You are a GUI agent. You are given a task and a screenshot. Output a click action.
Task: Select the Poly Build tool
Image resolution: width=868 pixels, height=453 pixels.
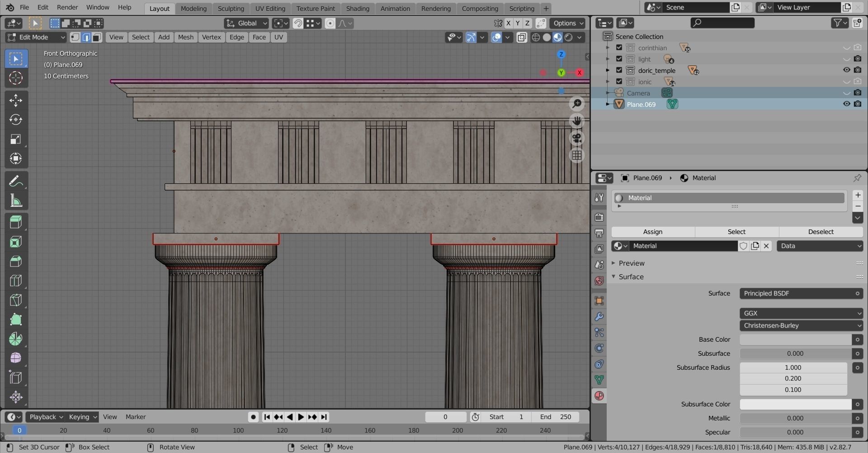[16, 319]
